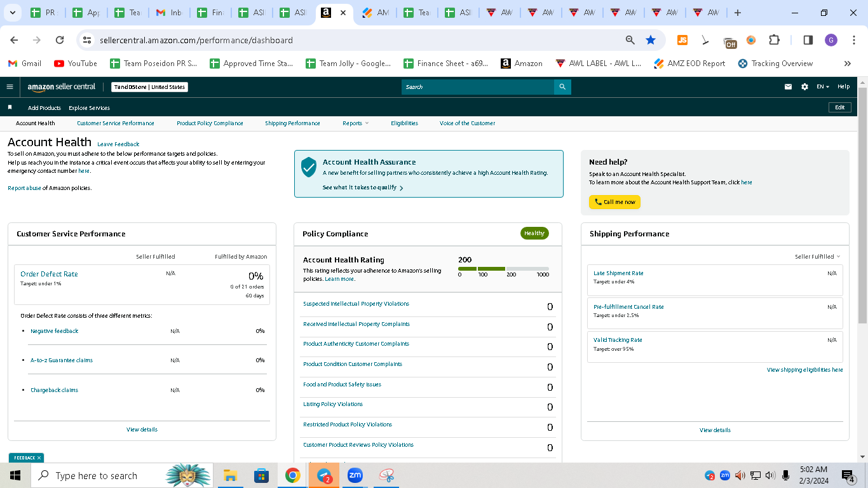Open the A-to-z Guarantee claims link
The image size is (868, 488).
[x=62, y=360]
